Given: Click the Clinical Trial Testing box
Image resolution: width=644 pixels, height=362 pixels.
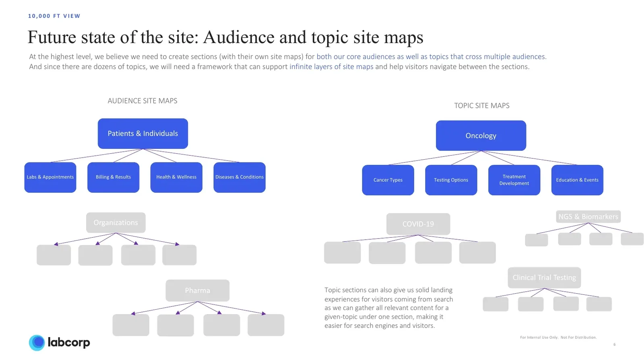Looking at the screenshot, I should (x=544, y=278).
